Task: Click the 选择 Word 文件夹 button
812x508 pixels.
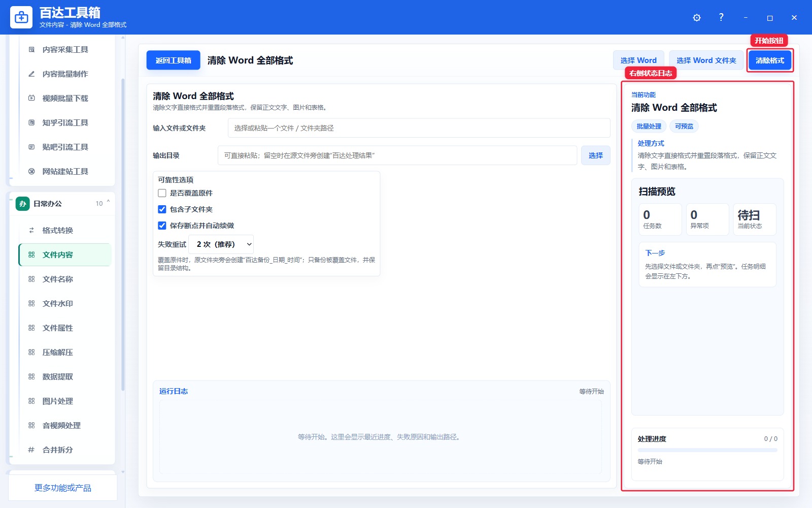Action: click(706, 60)
